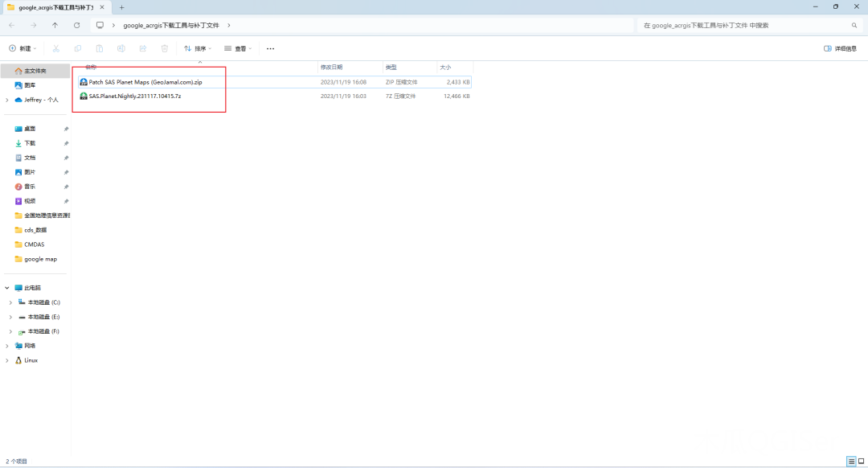Expand the 本地磁盘 (E:) node

coord(10,317)
